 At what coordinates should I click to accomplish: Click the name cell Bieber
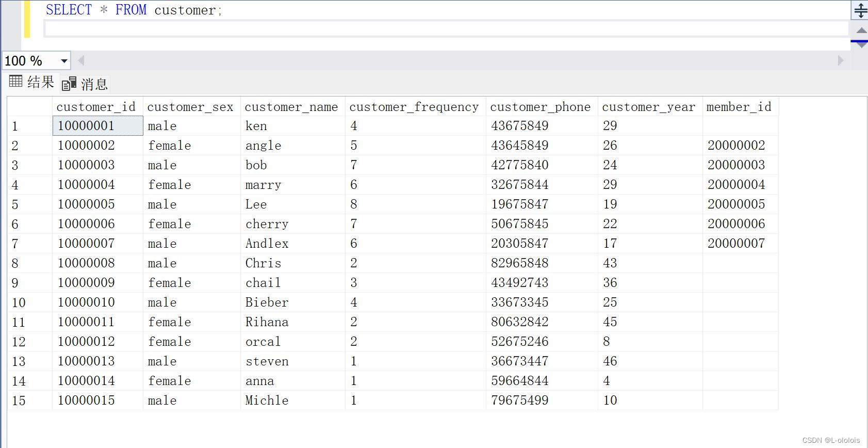coord(292,302)
